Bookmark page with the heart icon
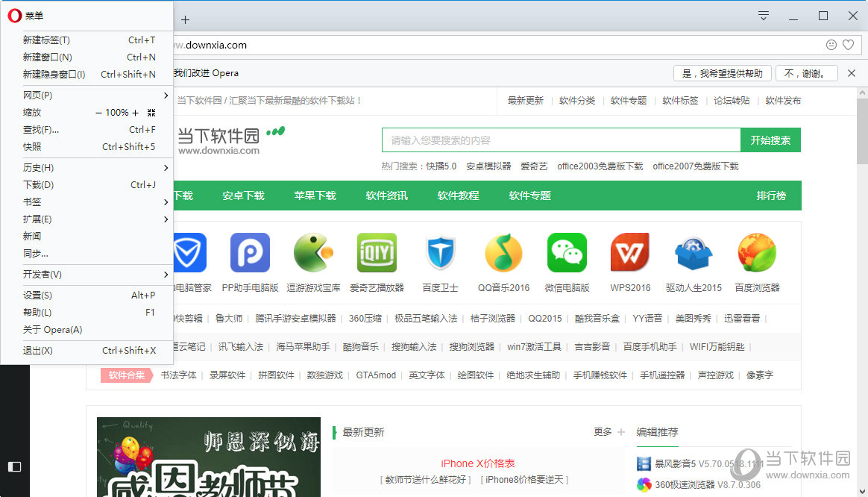Image resolution: width=868 pixels, height=497 pixels. pos(848,45)
